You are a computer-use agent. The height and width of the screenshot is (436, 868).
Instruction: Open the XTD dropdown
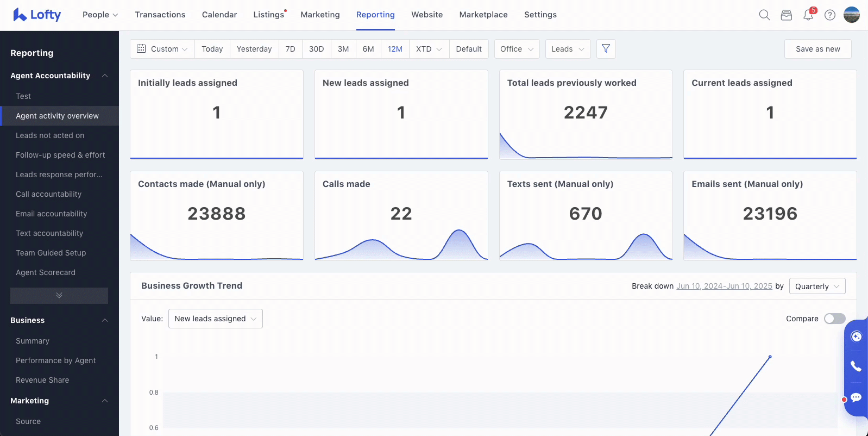[x=429, y=49]
